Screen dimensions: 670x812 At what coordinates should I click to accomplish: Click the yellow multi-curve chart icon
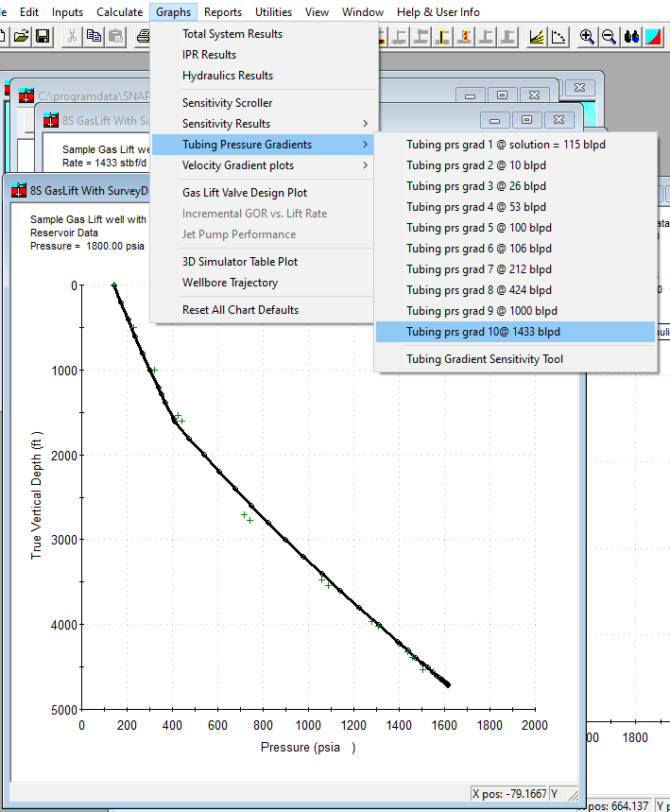pyautogui.click(x=537, y=37)
